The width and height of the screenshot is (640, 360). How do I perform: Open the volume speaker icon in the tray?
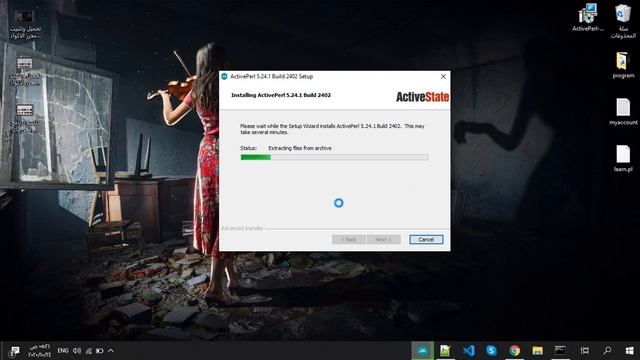tap(77, 351)
